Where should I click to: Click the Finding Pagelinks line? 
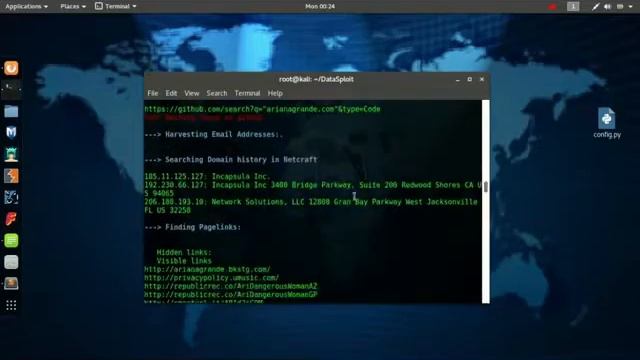click(x=192, y=227)
